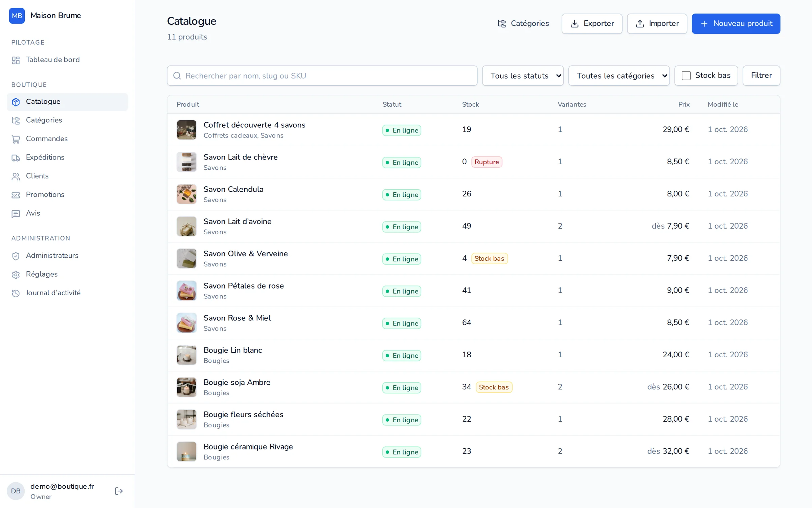This screenshot has height=508, width=812.
Task: Click the Expéditions truck icon
Action: pyautogui.click(x=16, y=158)
